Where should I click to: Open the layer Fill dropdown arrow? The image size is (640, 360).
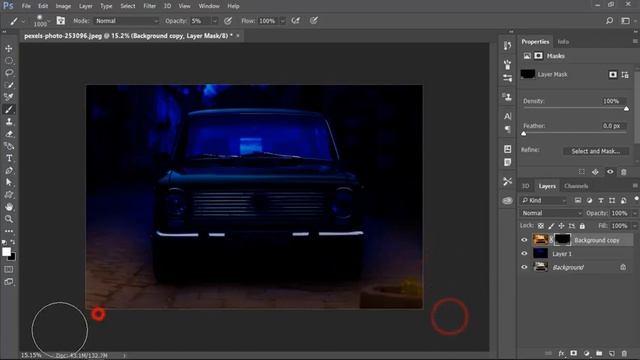click(x=634, y=226)
